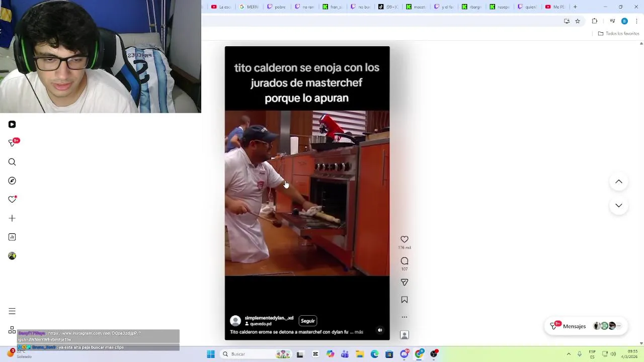Expand the caption with 'más'
Image resolution: width=644 pixels, height=362 pixels.
pos(359,332)
